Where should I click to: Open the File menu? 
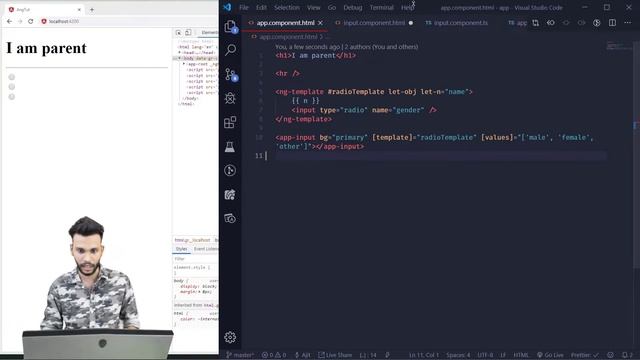[x=244, y=7]
